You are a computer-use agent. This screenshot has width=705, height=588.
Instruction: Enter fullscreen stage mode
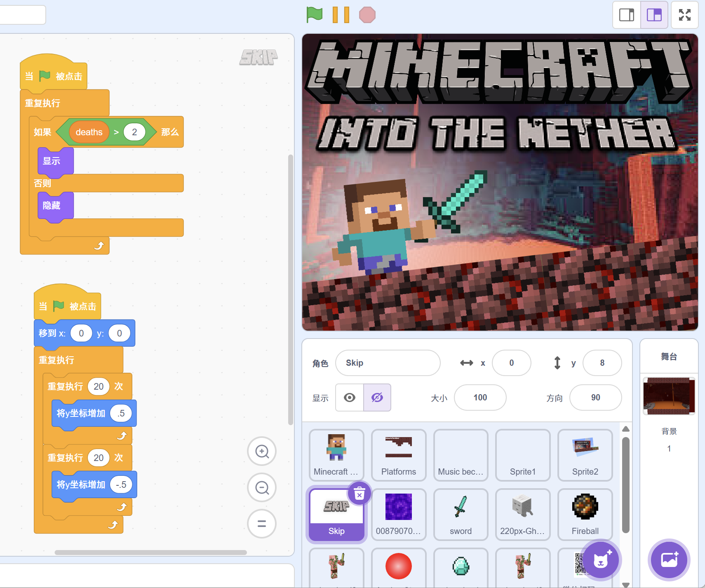[684, 15]
